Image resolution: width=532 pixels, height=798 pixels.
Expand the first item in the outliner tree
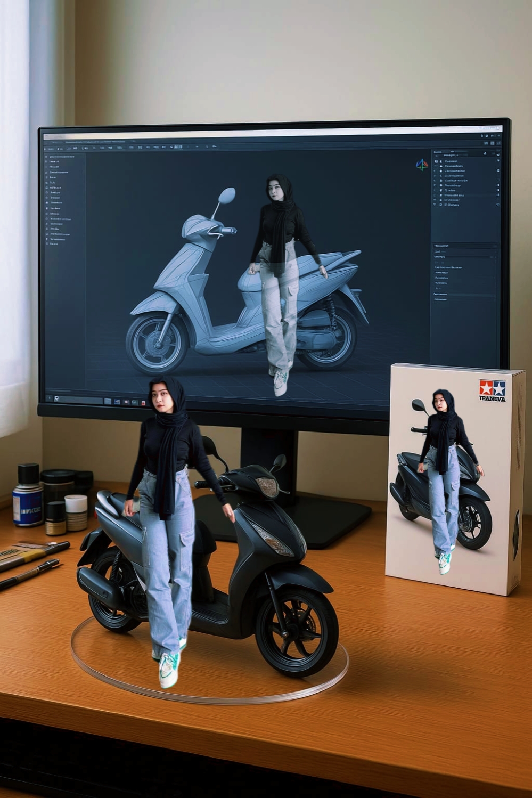(x=436, y=161)
